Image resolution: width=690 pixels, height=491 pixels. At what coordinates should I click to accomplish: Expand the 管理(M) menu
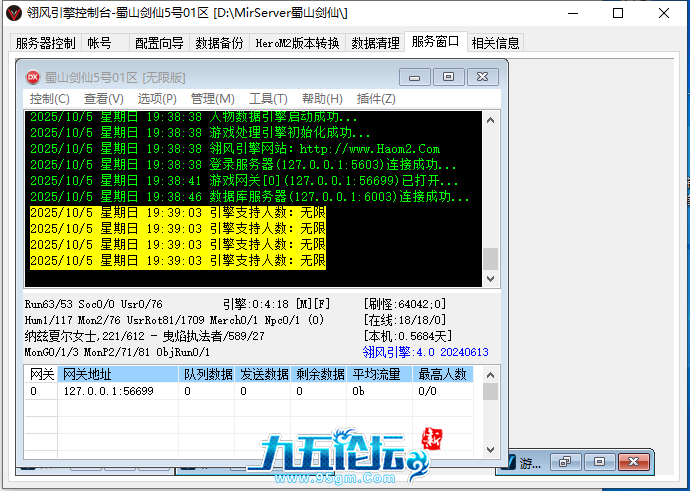[212, 99]
